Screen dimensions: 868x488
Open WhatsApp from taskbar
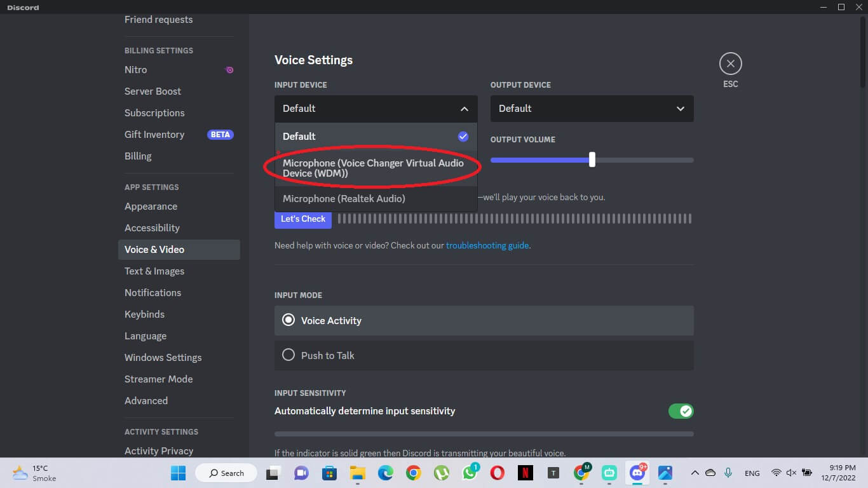point(470,473)
